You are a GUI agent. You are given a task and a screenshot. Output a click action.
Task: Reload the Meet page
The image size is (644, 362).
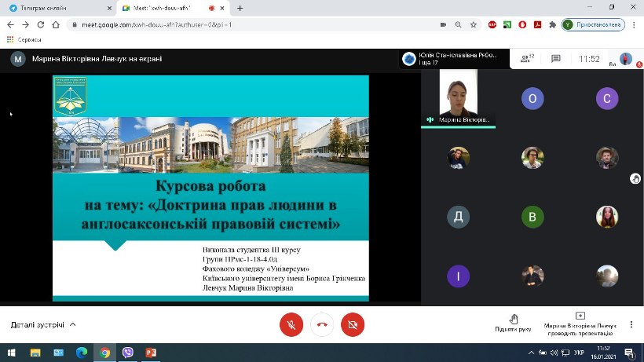pos(49,24)
